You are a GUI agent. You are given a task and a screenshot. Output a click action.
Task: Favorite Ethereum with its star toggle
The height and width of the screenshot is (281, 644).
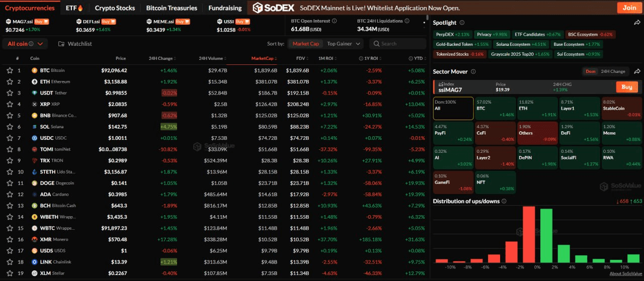pyautogui.click(x=10, y=81)
